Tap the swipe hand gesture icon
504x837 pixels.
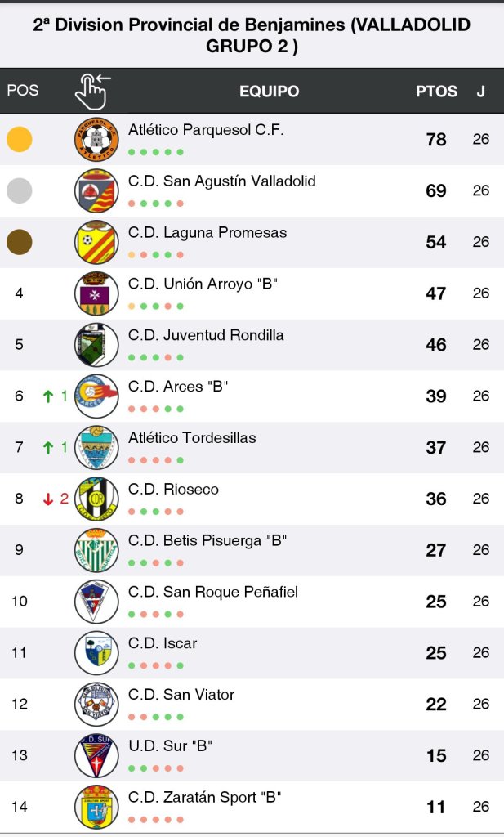tap(92, 91)
